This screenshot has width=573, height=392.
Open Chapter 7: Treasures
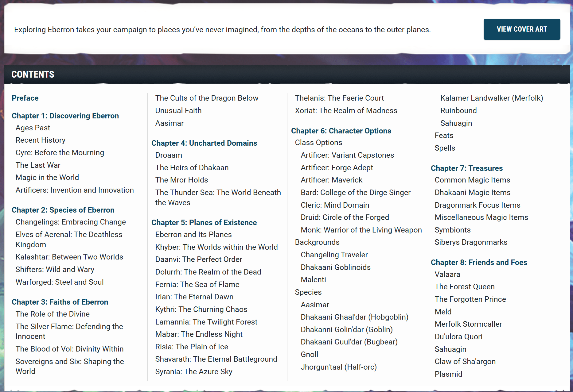pos(466,168)
